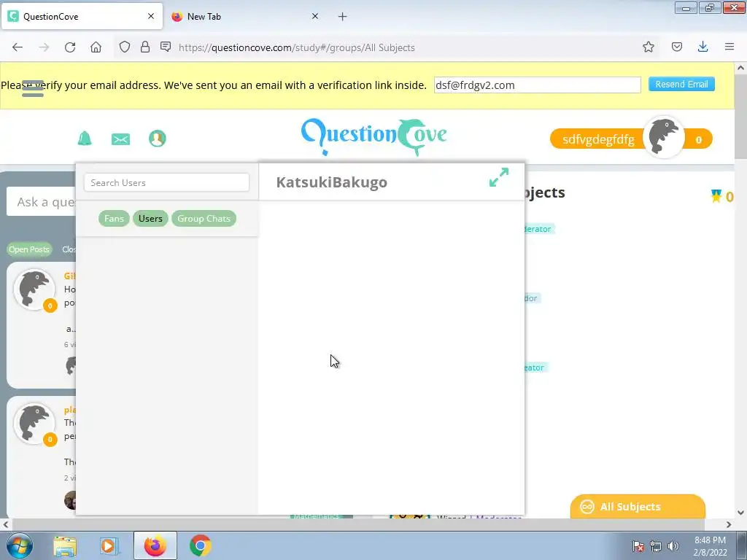Screen dimensions: 747x560
Task: Open the user profile avatar icon
Action: point(158,139)
